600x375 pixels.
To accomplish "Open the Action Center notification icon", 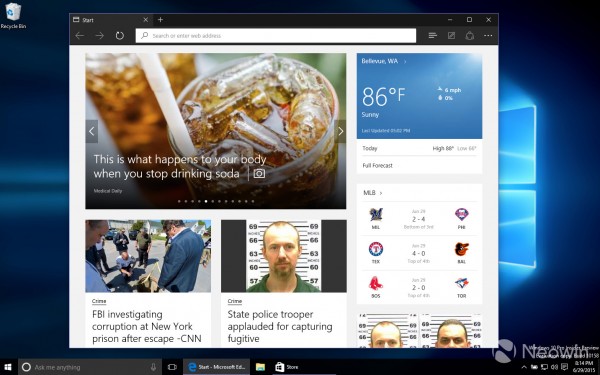I will (x=564, y=367).
